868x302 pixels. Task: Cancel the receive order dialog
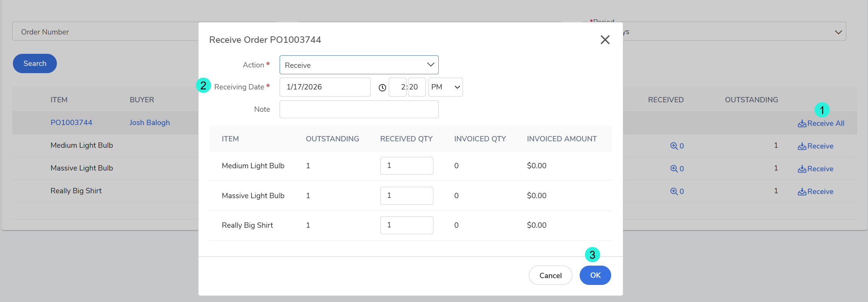click(x=550, y=275)
